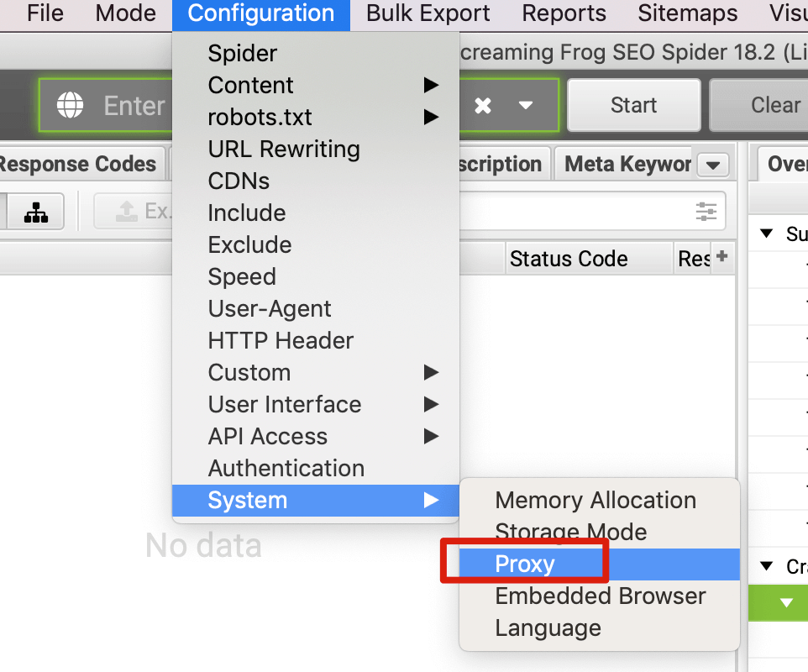Open Memory Allocation settings
Image resolution: width=808 pixels, height=672 pixels.
[600, 500]
